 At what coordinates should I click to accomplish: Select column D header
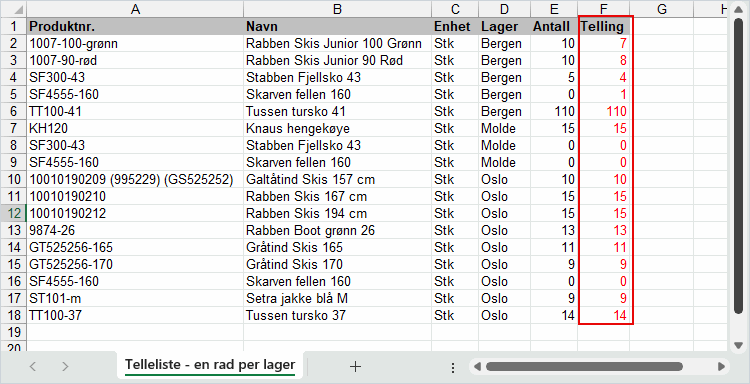[505, 9]
